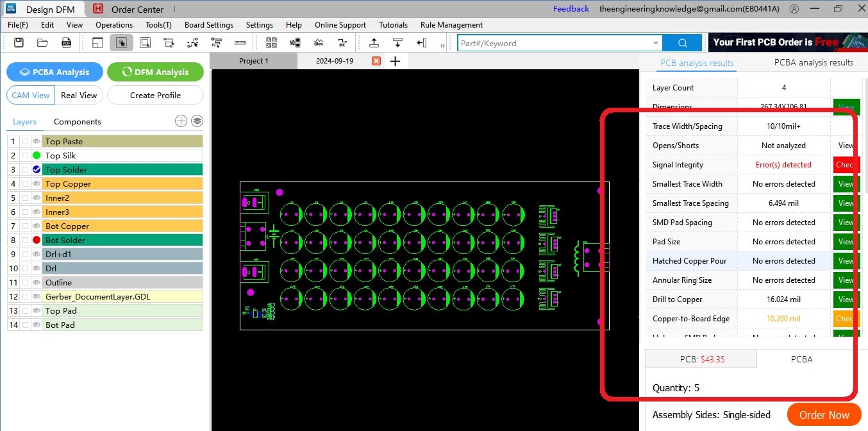Open the Part#/Keyword search dropdown arrow
The height and width of the screenshot is (431, 868).
[655, 43]
